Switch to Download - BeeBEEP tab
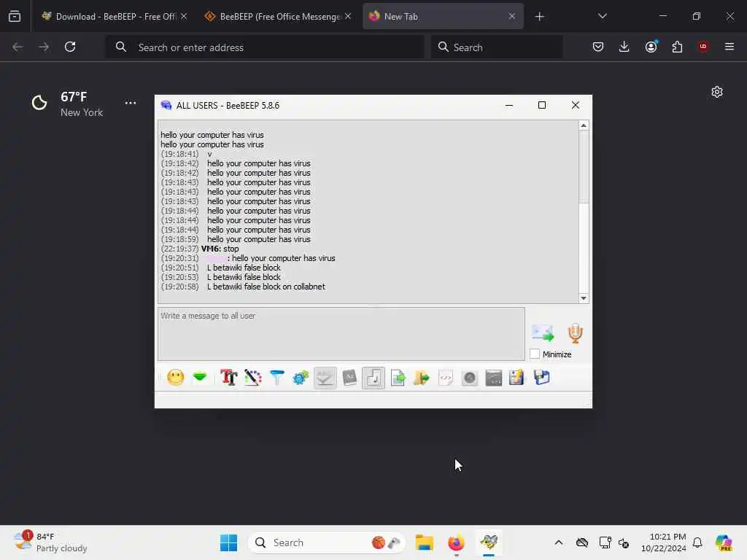Screen dimensions: 747x560 point(115,16)
